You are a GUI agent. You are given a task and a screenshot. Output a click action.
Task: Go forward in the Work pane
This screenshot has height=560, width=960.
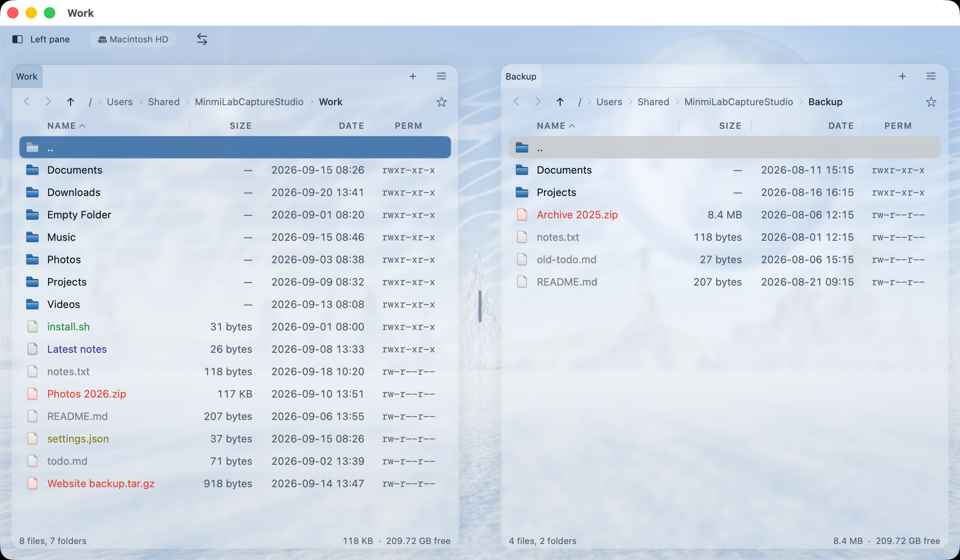(x=48, y=102)
